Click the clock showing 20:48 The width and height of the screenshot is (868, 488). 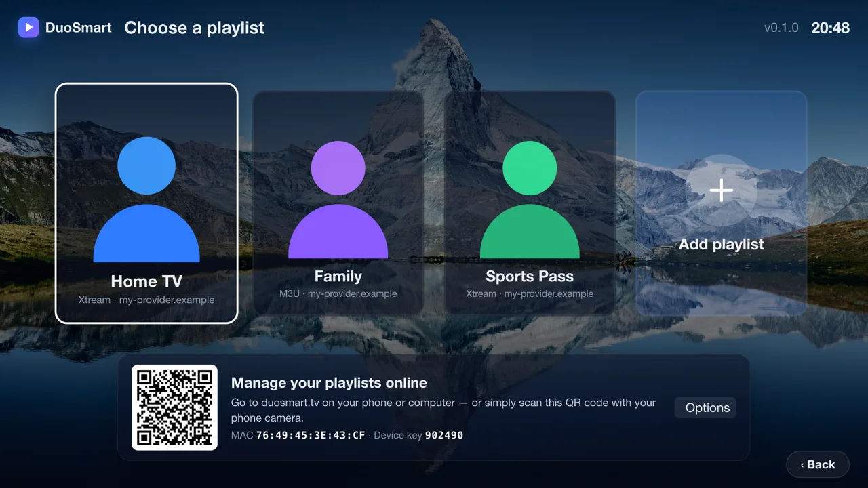point(831,28)
